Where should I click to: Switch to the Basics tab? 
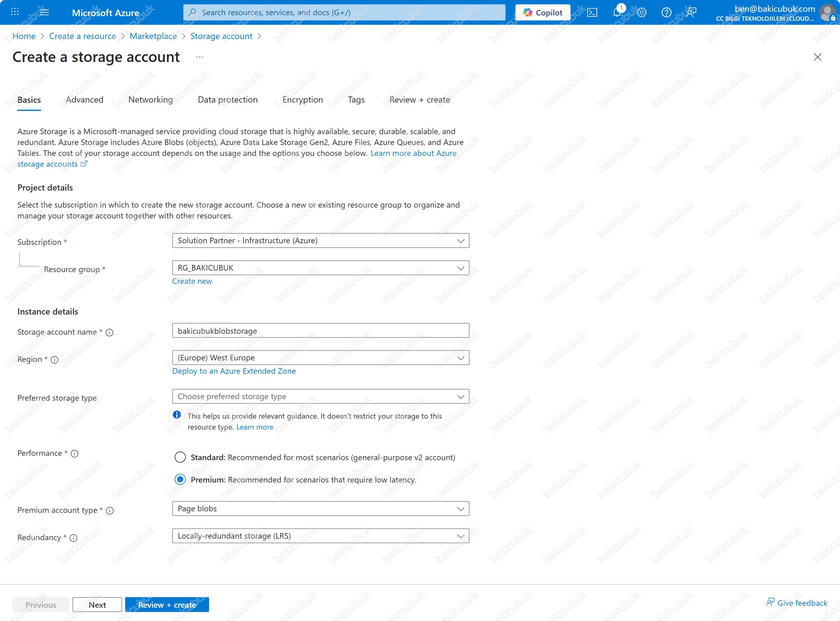29,99
